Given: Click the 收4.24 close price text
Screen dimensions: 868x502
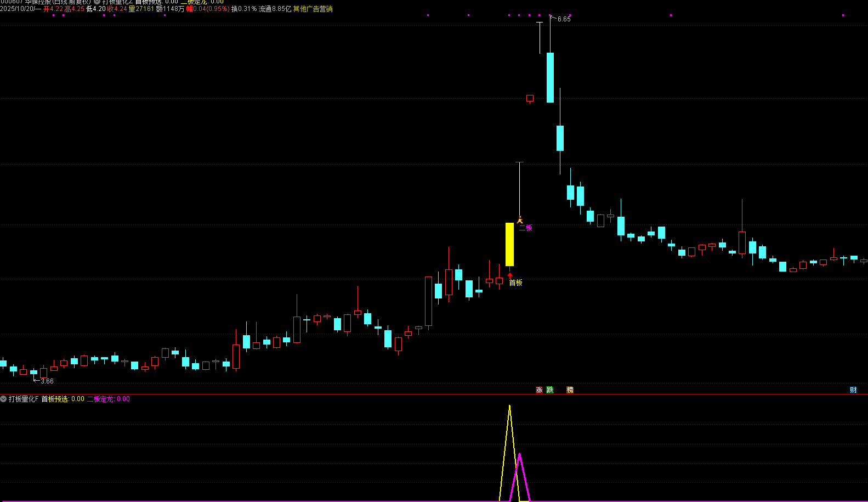Looking at the screenshot, I should pos(117,9).
